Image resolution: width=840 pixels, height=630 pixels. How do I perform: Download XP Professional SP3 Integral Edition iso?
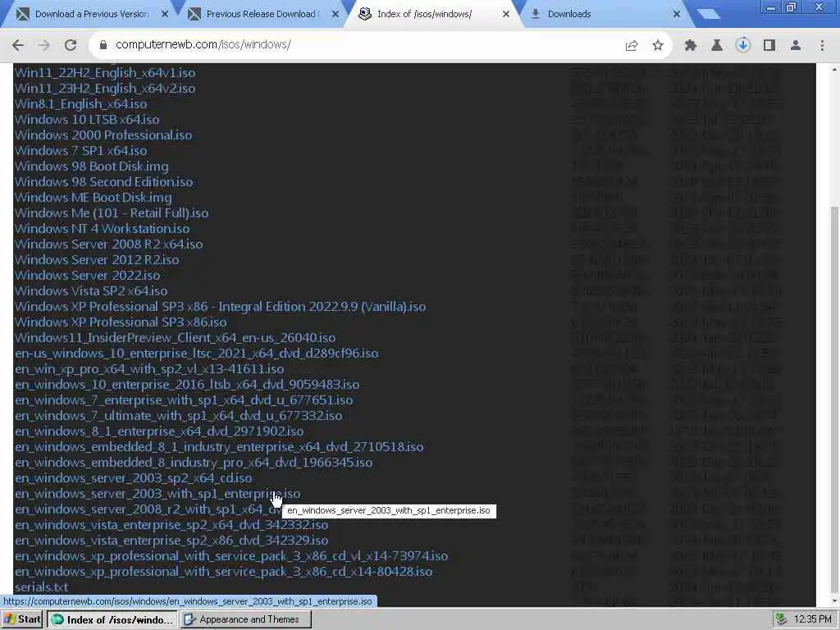click(x=220, y=307)
